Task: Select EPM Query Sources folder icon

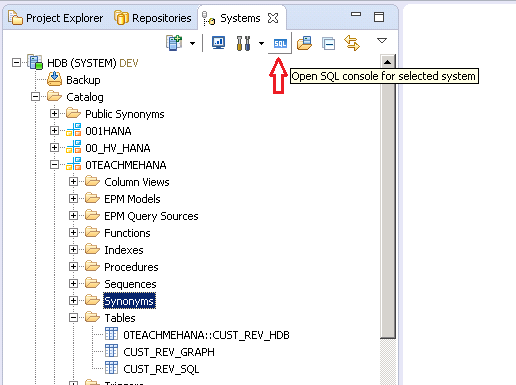Action: tap(92, 215)
